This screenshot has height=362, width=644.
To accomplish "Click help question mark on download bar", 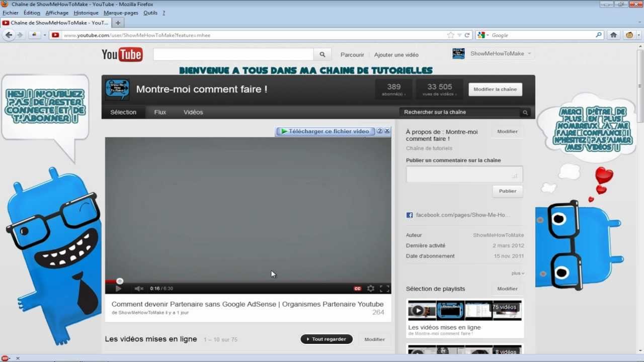I will pos(380,131).
